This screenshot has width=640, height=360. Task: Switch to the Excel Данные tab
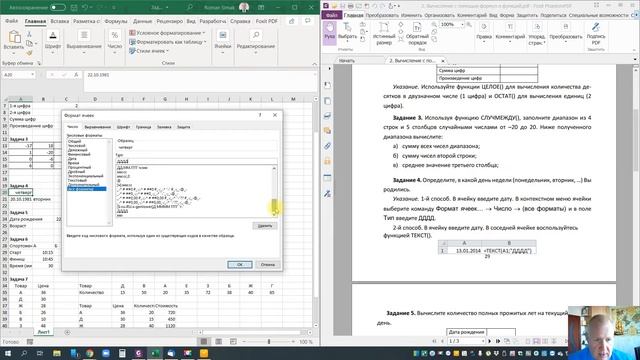click(142, 21)
